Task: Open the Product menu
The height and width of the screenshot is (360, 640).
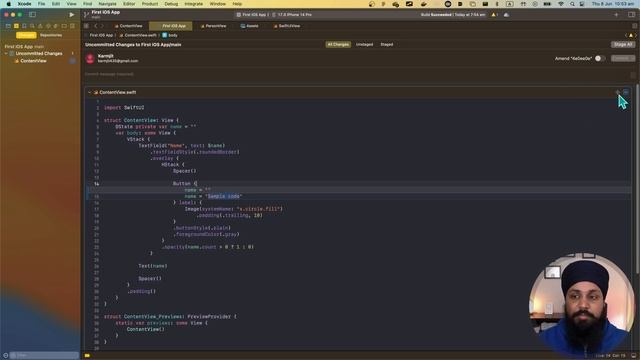Action: point(149,4)
